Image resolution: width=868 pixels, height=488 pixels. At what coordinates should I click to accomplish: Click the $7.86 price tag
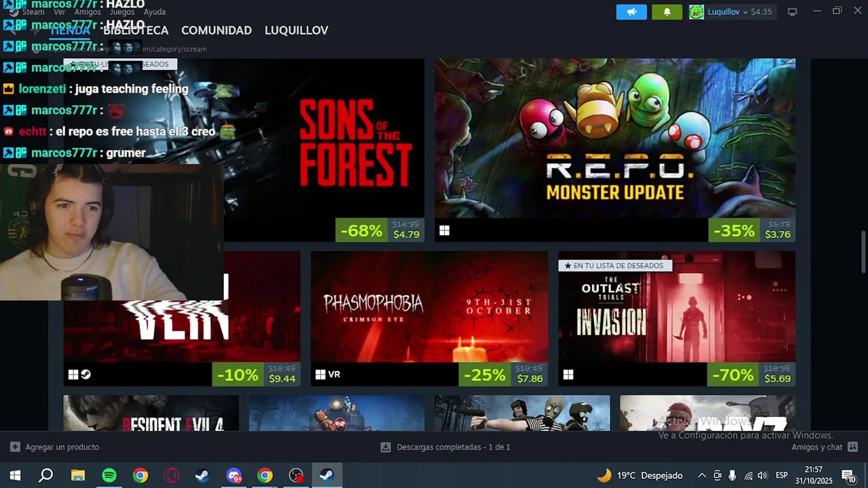click(530, 379)
